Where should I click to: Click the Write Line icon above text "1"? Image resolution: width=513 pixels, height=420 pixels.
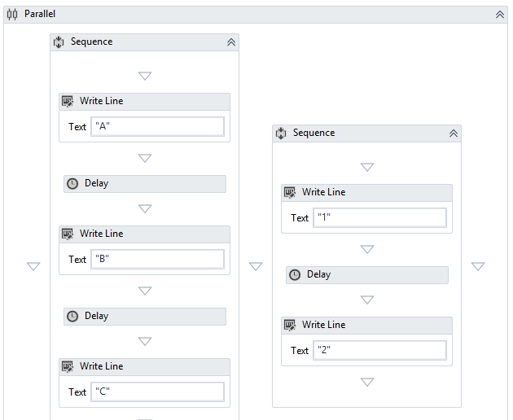pyautogui.click(x=291, y=192)
